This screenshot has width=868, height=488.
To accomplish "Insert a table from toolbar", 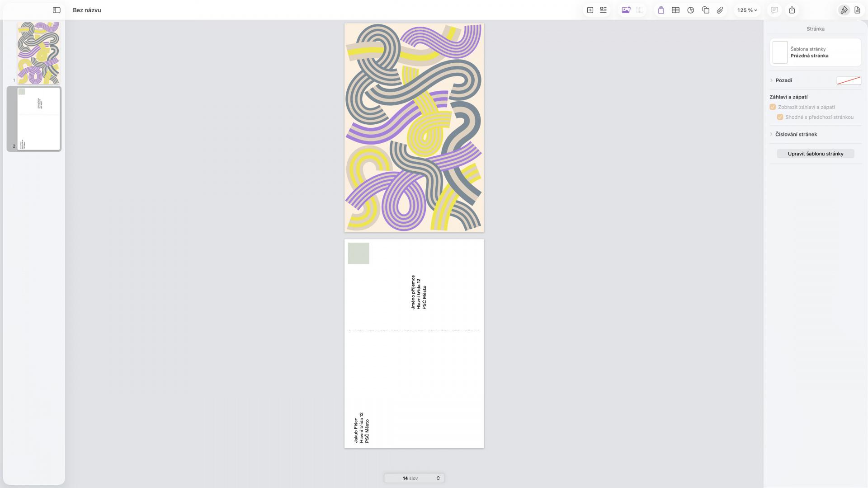I will point(675,10).
